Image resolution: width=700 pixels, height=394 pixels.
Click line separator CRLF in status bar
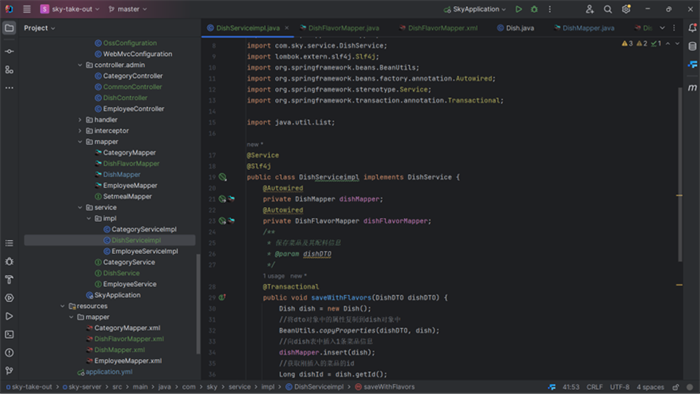click(x=595, y=387)
